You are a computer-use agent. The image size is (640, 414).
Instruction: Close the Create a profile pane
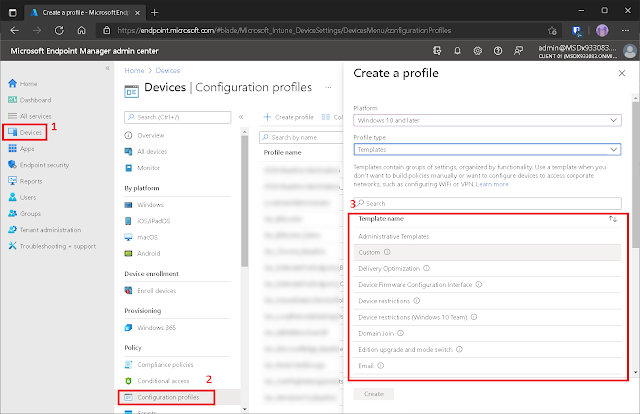[x=622, y=73]
